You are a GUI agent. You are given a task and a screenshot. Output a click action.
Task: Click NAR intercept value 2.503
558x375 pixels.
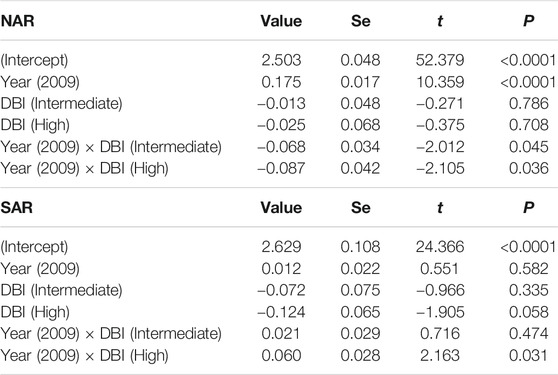coord(281,60)
